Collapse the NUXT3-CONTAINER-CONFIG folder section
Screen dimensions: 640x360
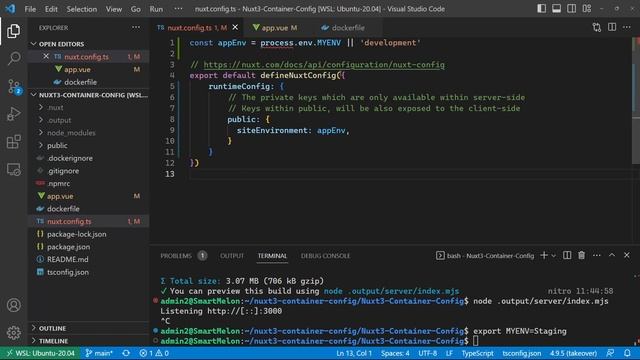pyautogui.click(x=89, y=95)
